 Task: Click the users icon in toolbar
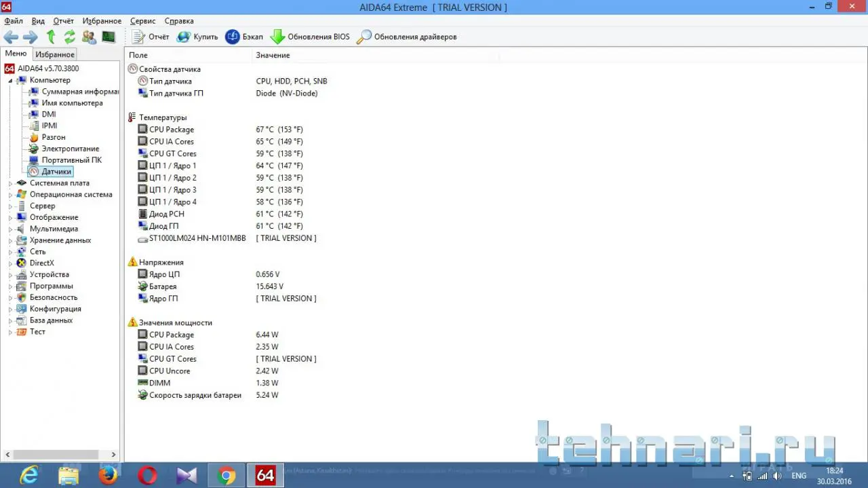click(89, 37)
